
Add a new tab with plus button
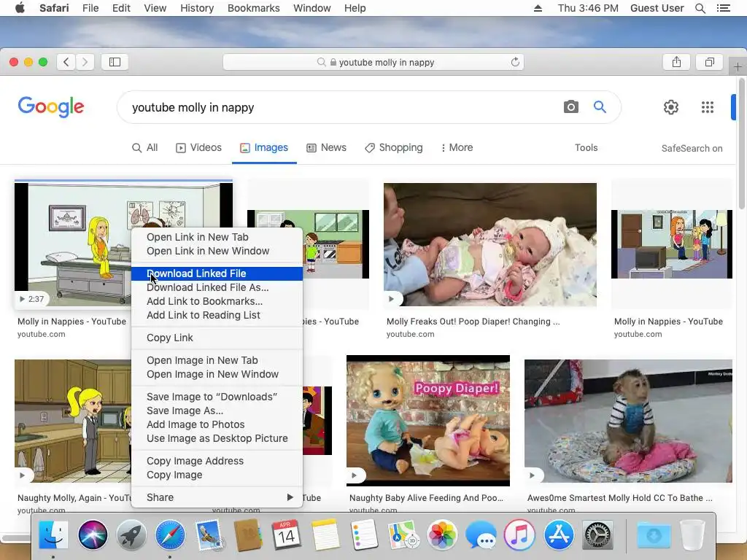tap(738, 66)
